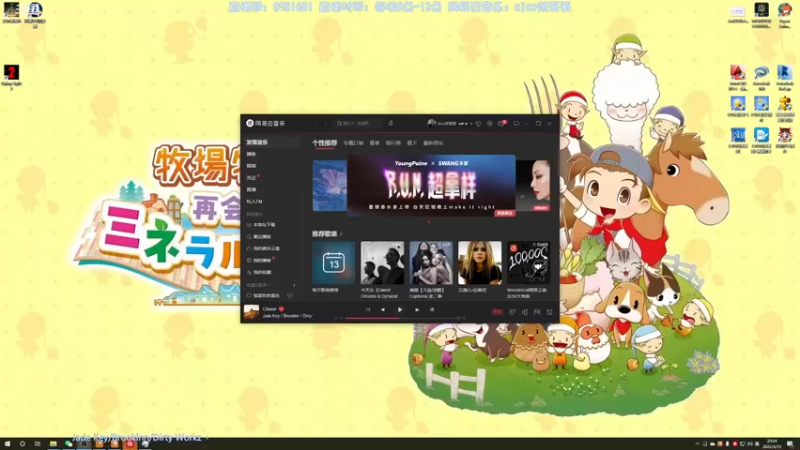800x450 pixels.
Task: Toggle the lyrics display button
Action: coord(432,310)
